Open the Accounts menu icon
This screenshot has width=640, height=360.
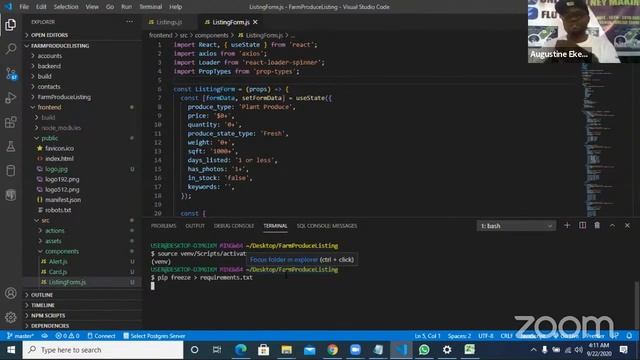11,293
